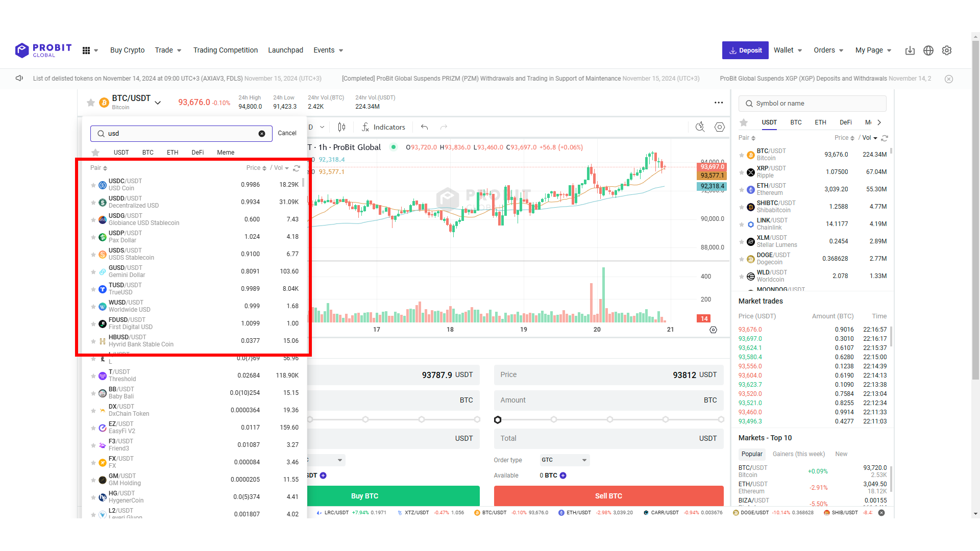
Task: Expand more market tabs arrow in right panel
Action: (x=879, y=122)
